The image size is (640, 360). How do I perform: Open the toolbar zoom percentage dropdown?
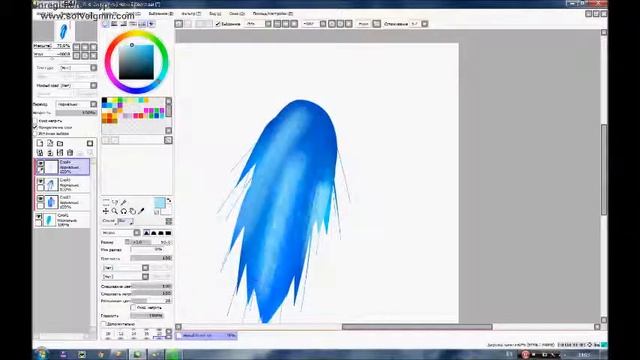click(x=268, y=24)
